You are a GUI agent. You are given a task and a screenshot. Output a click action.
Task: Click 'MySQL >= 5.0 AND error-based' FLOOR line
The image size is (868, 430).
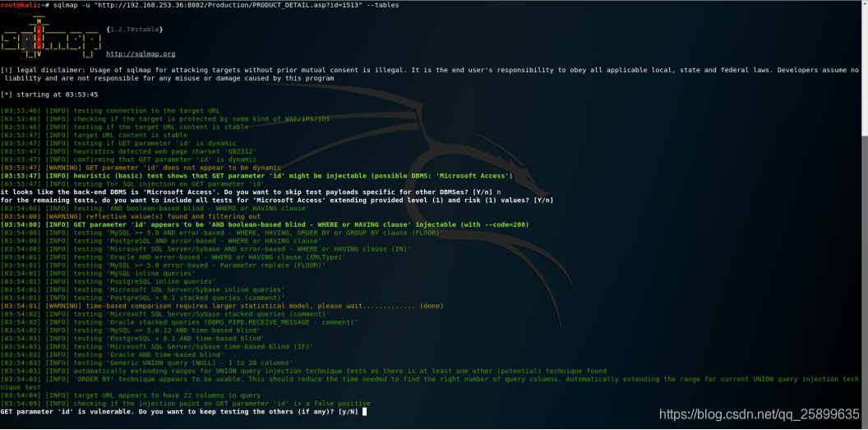coord(222,233)
